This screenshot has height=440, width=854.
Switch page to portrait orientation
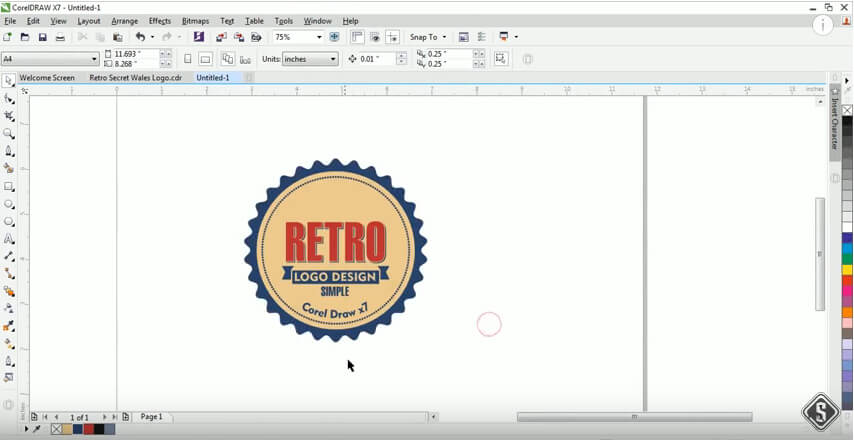187,59
